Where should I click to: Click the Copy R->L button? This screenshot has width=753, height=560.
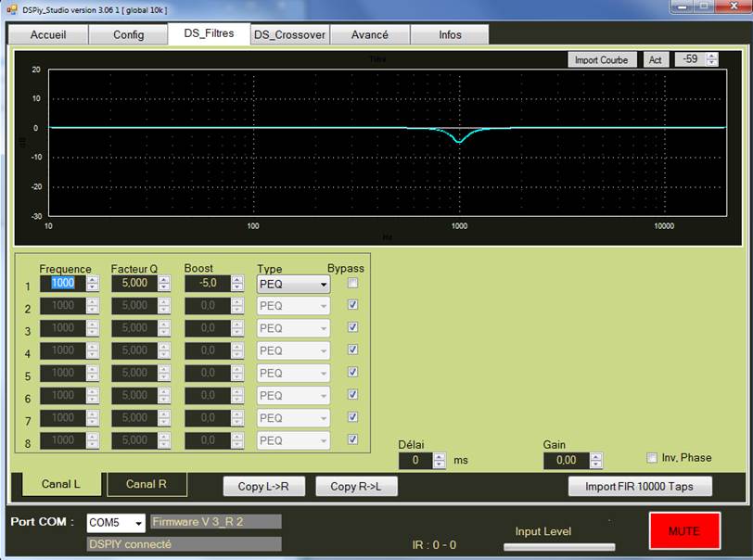pyautogui.click(x=356, y=487)
